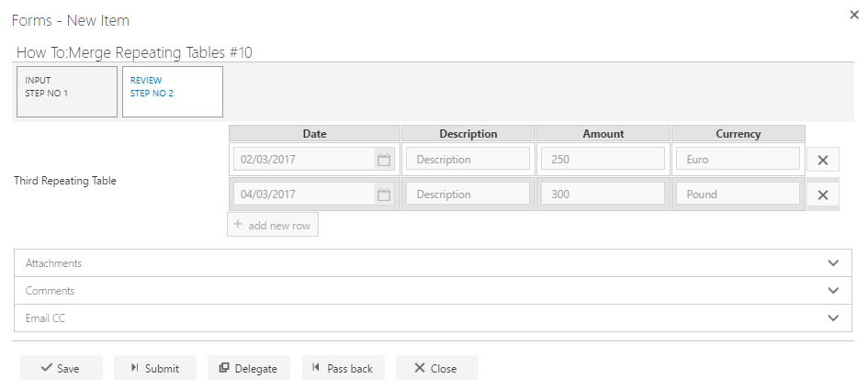Expand the Attachments section
Screen dimensions: 868x390
click(x=433, y=262)
